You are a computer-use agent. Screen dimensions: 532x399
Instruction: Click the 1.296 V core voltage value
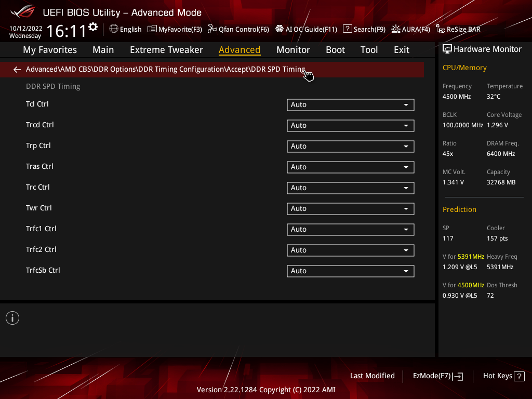pos(497,125)
